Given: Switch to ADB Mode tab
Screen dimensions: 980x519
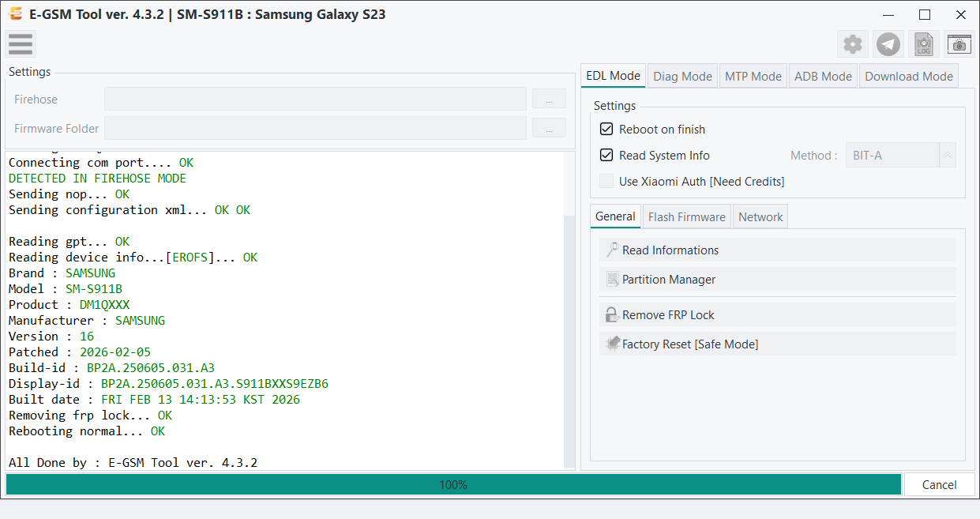Looking at the screenshot, I should (823, 76).
